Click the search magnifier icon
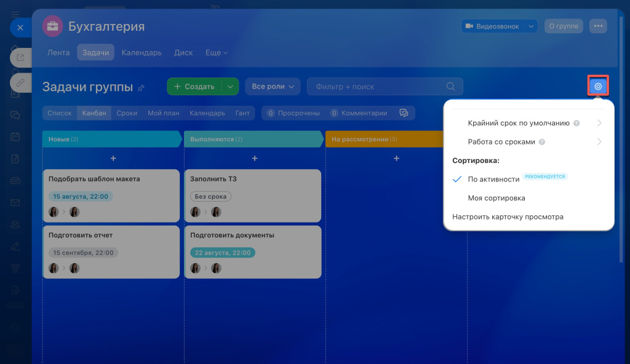Screen dimensions: 630x364 click(450, 86)
